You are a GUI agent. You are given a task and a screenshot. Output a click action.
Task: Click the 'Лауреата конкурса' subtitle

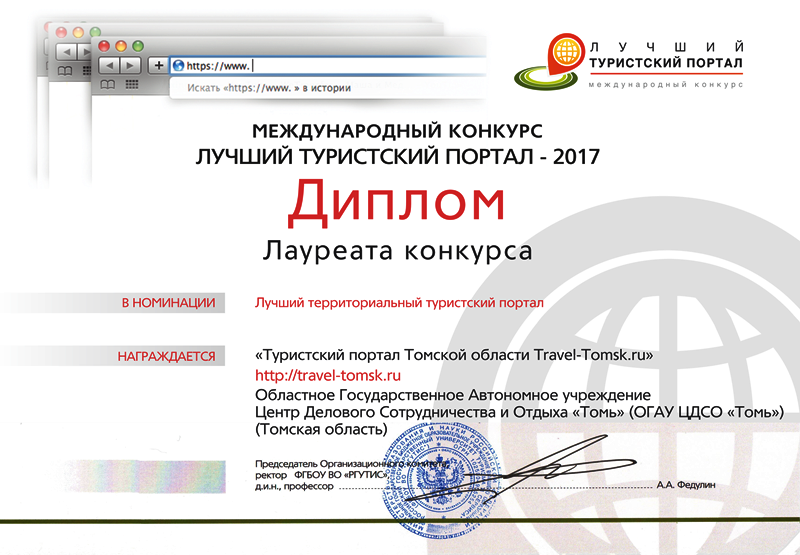pos(398,250)
